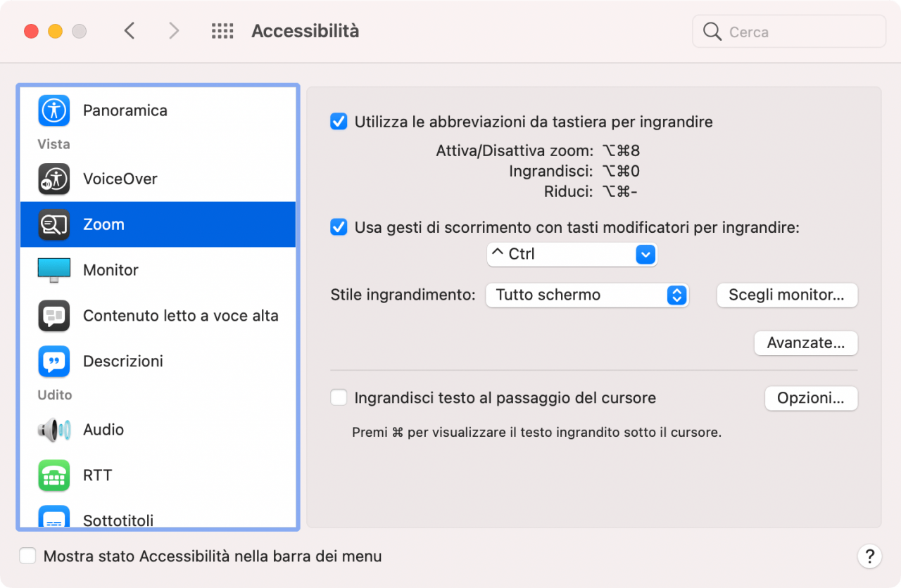The image size is (901, 588).
Task: Enable Ingrandisci testo al passaggio del cursore
Action: click(x=339, y=398)
